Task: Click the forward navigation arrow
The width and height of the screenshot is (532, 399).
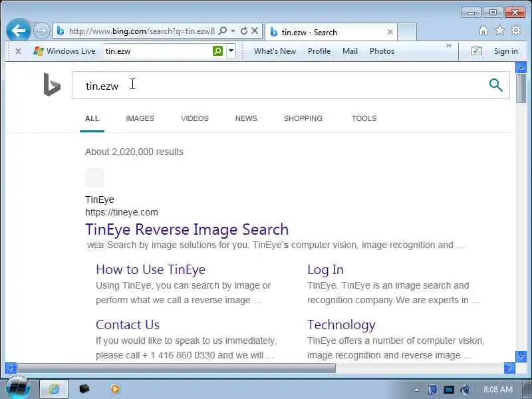Action: (42, 31)
